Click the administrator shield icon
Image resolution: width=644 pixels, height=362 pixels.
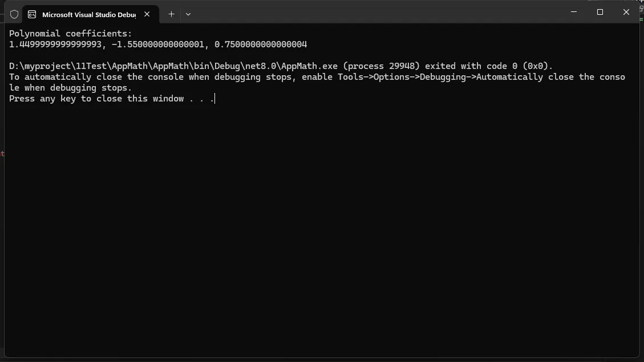tap(14, 14)
